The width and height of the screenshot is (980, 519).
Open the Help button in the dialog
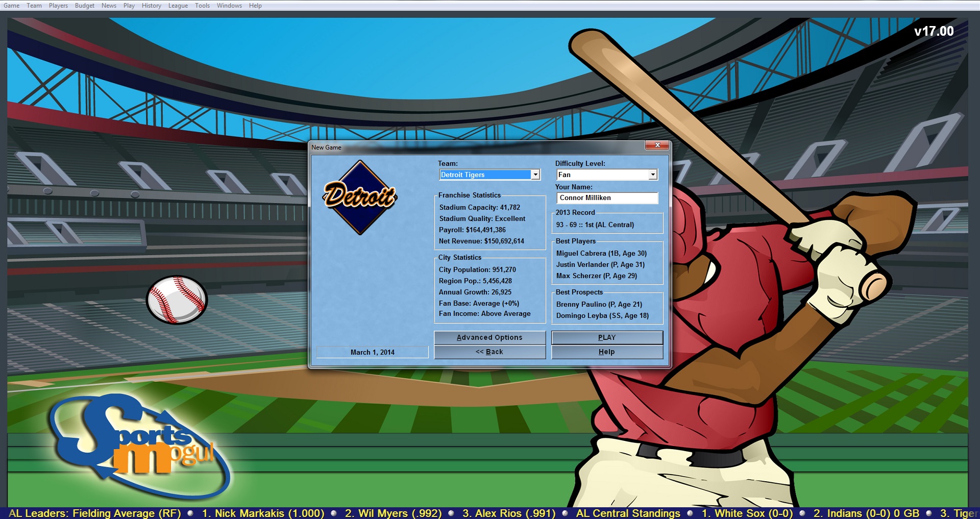pyautogui.click(x=607, y=352)
